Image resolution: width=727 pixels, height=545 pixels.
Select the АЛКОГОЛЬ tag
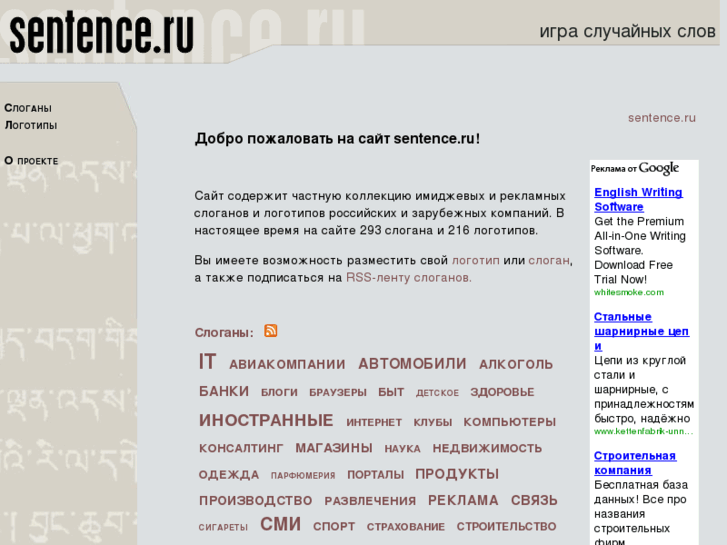[516, 365]
